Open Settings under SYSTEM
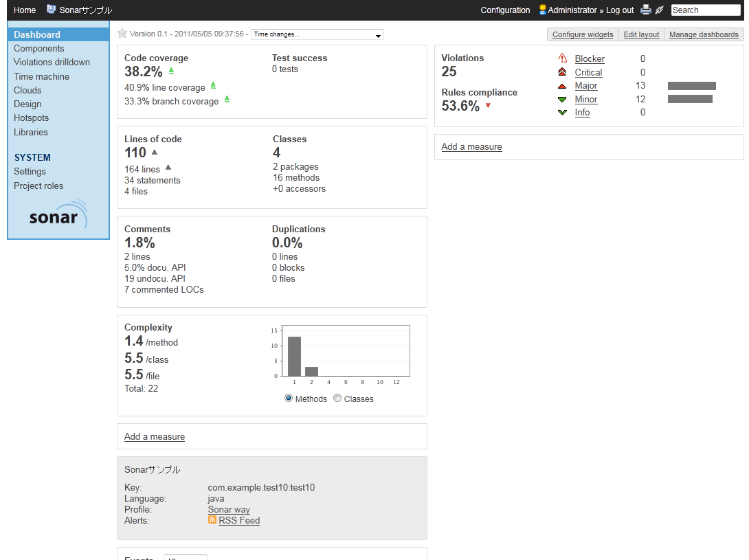 (30, 172)
